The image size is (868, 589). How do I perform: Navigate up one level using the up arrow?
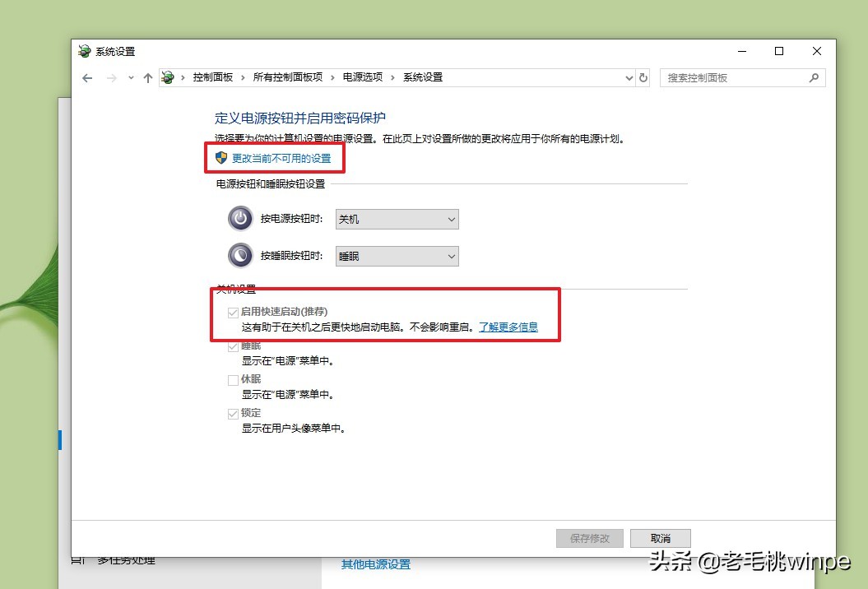(x=146, y=77)
